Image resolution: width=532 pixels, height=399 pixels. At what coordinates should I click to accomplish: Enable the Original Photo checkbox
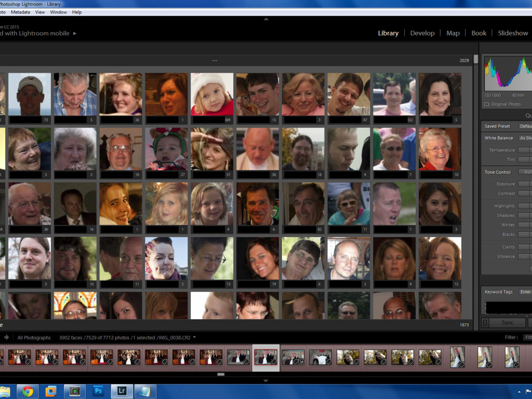point(487,104)
